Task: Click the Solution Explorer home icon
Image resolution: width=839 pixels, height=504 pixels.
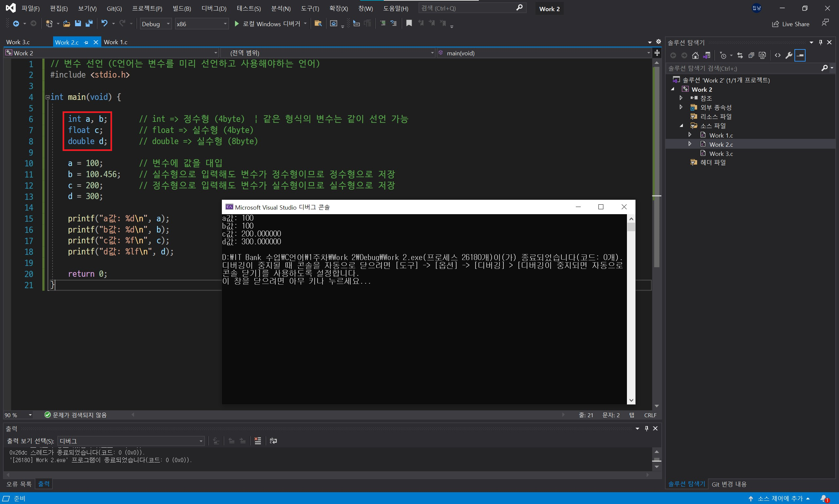Action: click(x=695, y=55)
